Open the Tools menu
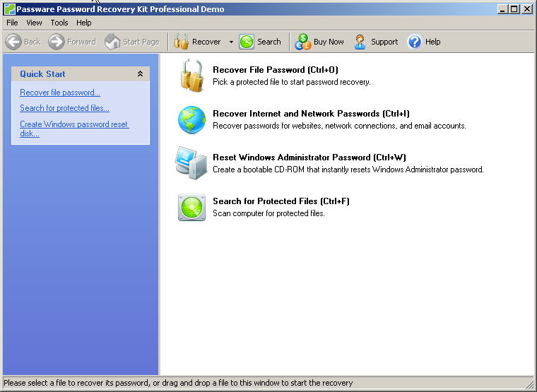This screenshot has width=537, height=392. coord(59,23)
